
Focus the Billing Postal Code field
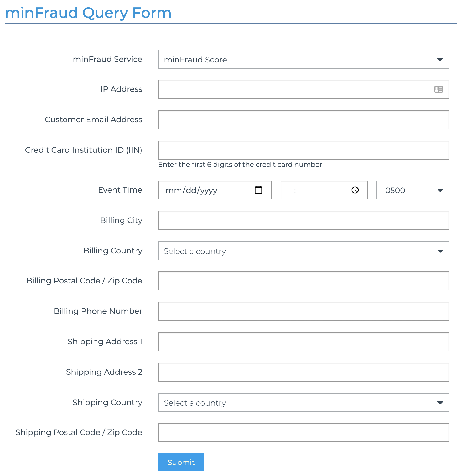(303, 281)
